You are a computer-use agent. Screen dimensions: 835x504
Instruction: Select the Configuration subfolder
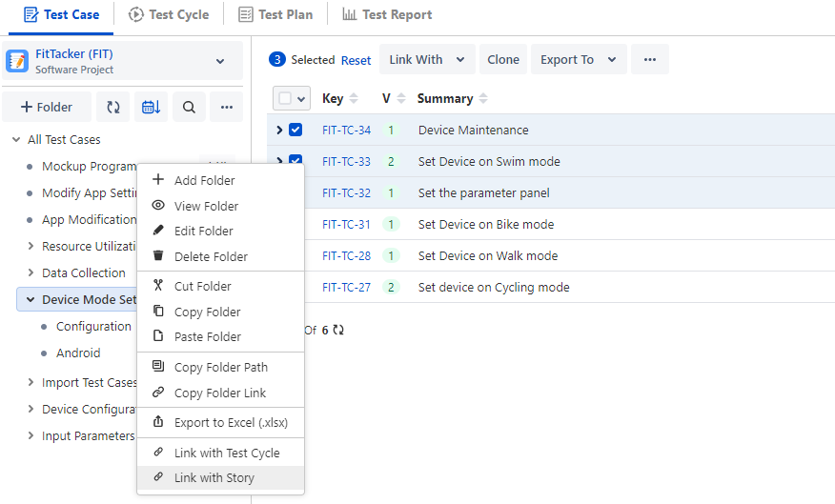point(93,326)
